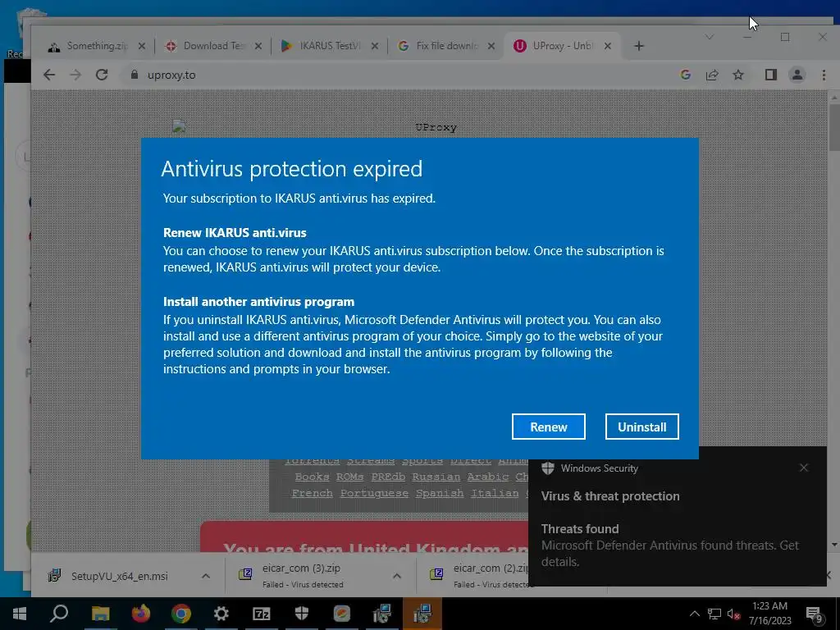Image resolution: width=840 pixels, height=630 pixels.
Task: Open network status in the system tray
Action: coord(714,614)
